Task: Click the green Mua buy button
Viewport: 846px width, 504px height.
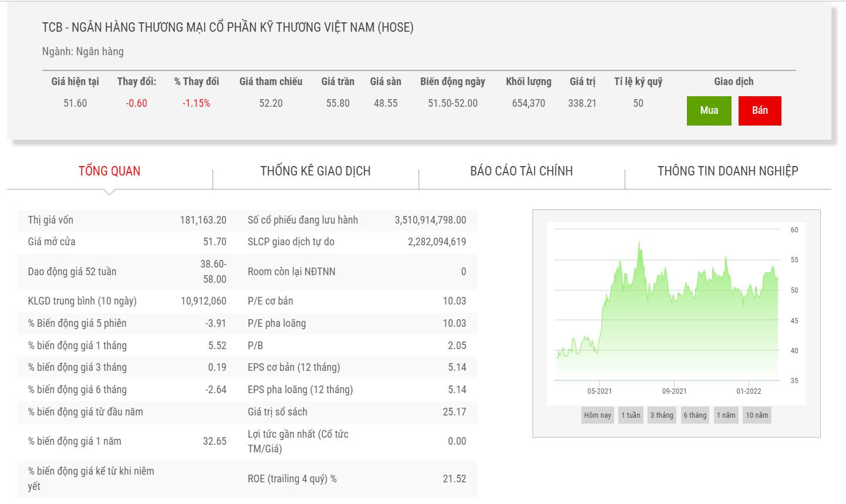Action: tap(709, 111)
